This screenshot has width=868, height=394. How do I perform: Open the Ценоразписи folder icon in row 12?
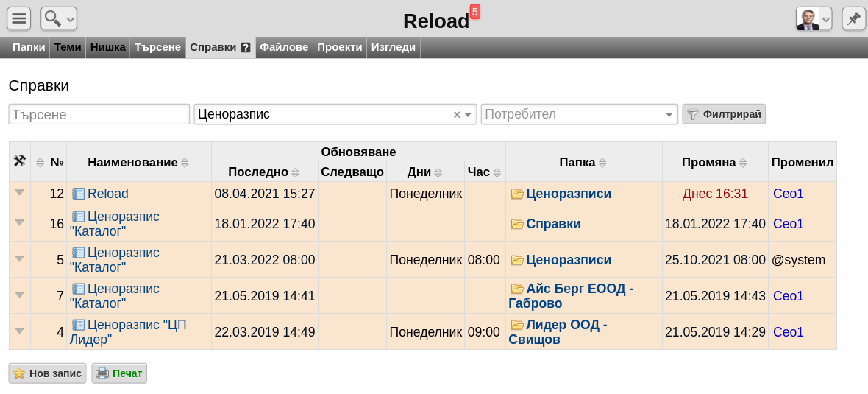517,194
